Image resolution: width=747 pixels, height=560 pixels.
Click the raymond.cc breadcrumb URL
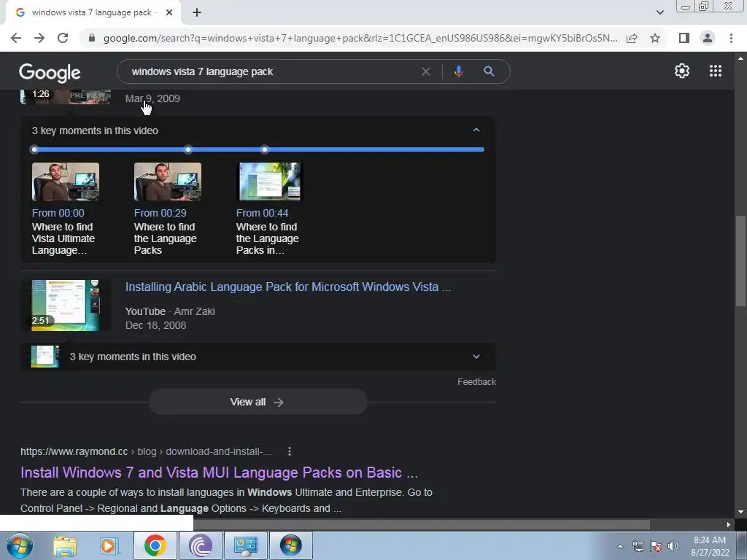pyautogui.click(x=146, y=451)
